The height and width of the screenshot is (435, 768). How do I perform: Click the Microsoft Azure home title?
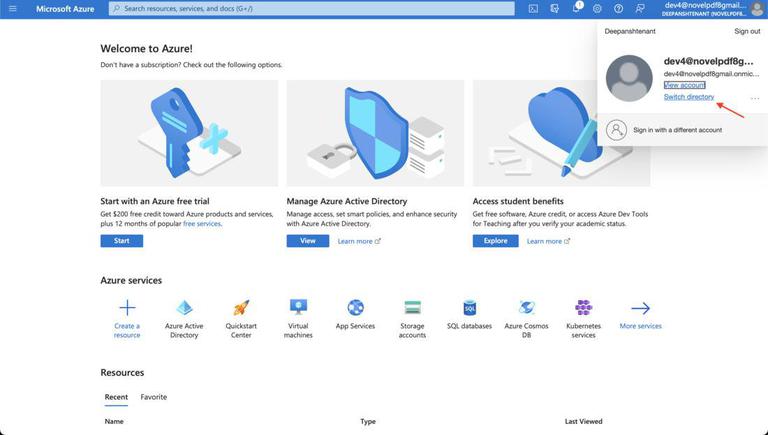[65, 9]
